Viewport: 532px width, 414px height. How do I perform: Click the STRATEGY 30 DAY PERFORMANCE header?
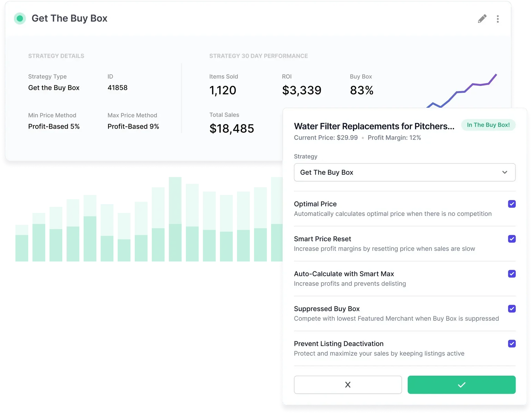258,56
